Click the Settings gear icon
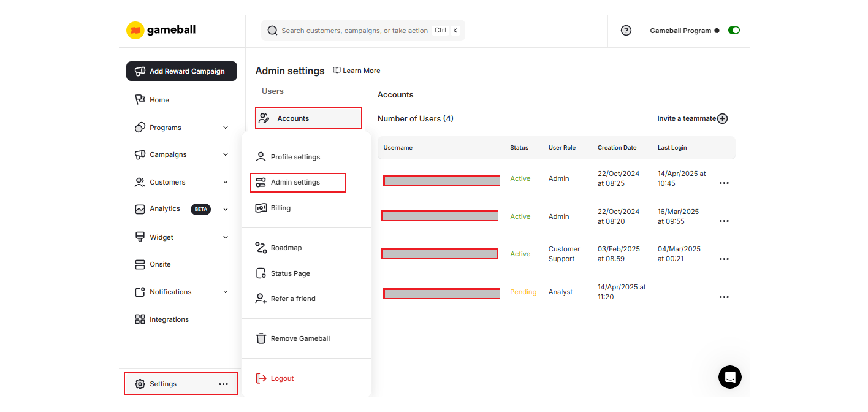The image size is (868, 412). [140, 384]
